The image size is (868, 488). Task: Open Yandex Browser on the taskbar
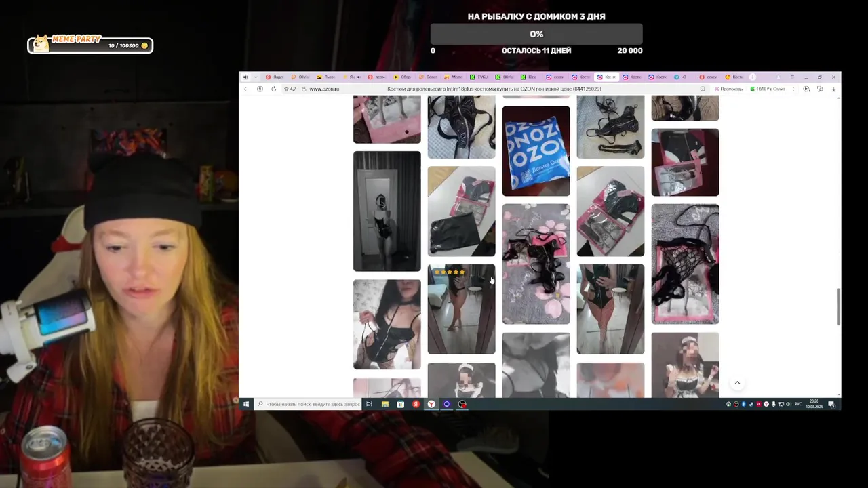(431, 404)
